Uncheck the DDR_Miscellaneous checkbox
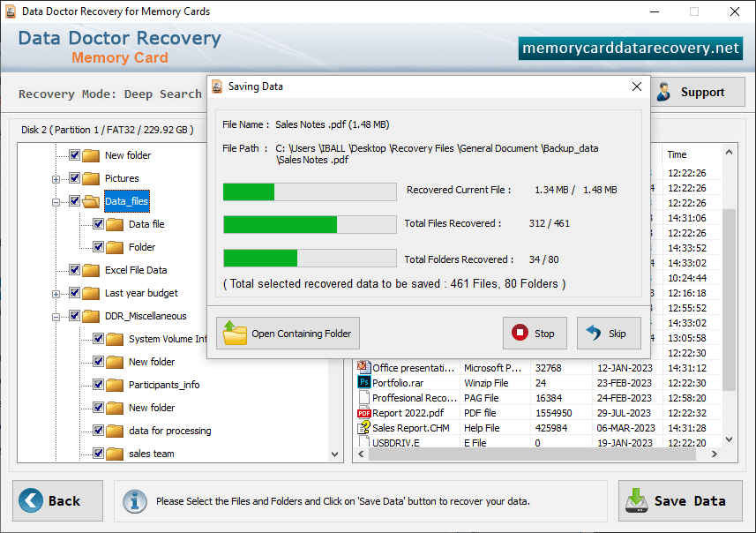The height and width of the screenshot is (533, 756). (x=74, y=315)
